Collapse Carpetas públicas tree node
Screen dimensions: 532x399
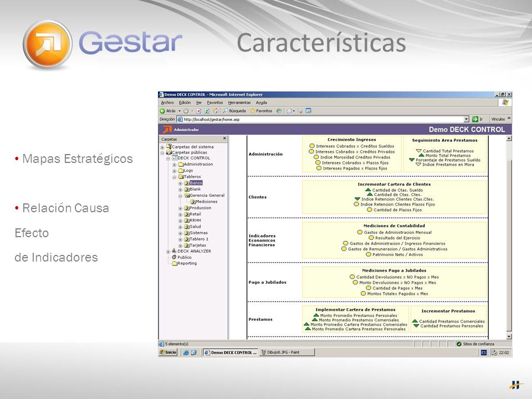click(162, 153)
